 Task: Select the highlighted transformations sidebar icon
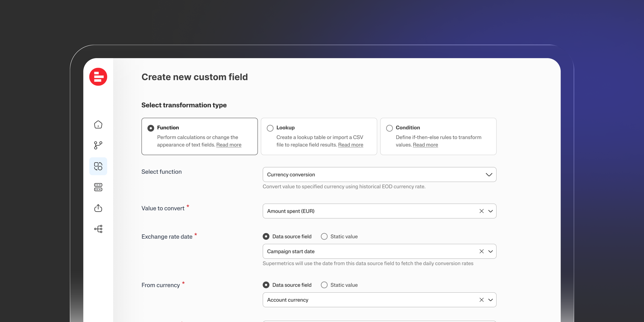tap(98, 166)
